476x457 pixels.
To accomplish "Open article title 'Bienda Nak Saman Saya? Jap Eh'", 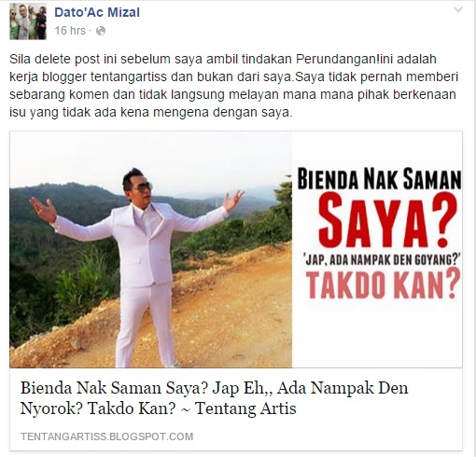I will (x=214, y=388).
